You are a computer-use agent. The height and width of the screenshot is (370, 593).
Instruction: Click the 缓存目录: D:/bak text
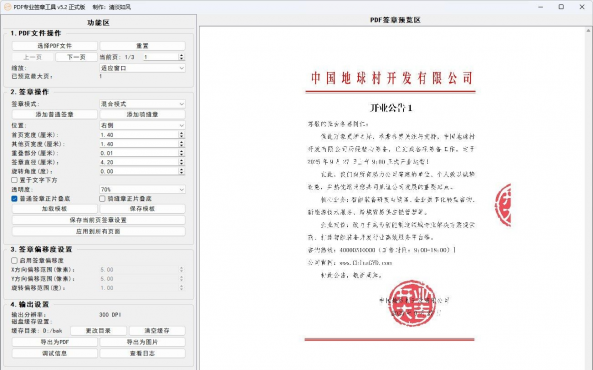(x=37, y=331)
